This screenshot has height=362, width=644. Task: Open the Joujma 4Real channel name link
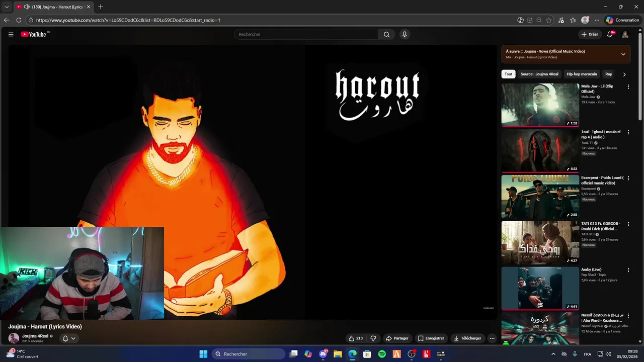35,336
